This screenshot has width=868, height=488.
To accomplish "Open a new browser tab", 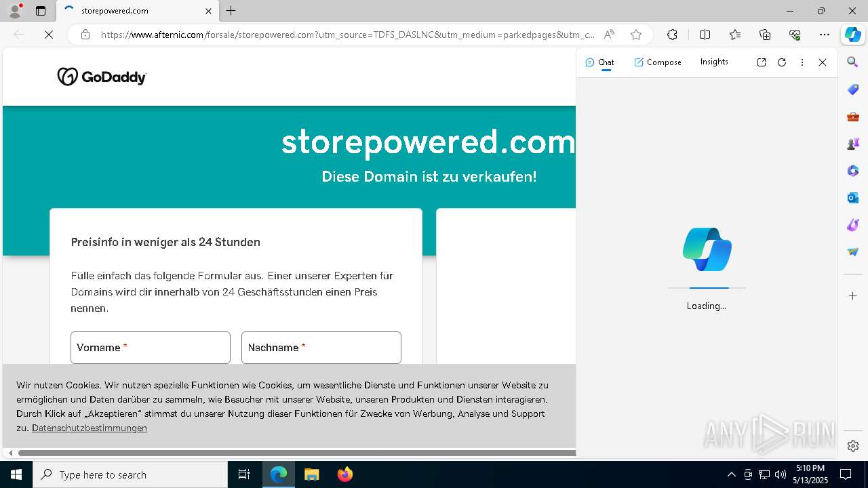I will 231,11.
